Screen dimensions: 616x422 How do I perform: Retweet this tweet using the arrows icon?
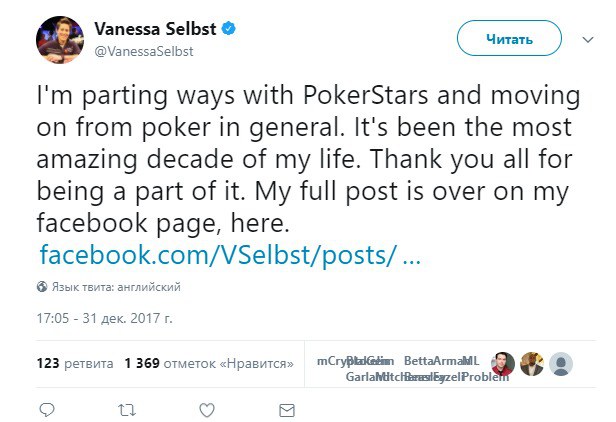pos(126,410)
